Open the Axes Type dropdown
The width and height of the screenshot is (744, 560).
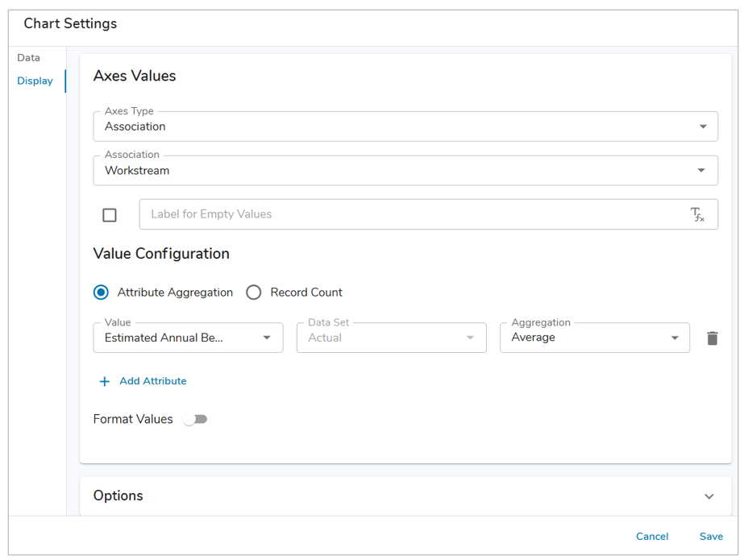405,127
